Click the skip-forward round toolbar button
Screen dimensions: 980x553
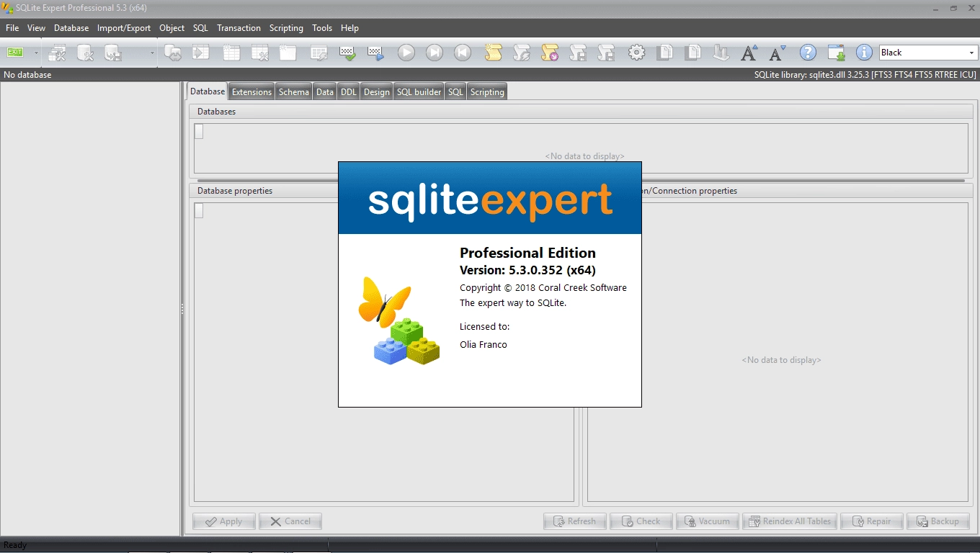point(435,53)
